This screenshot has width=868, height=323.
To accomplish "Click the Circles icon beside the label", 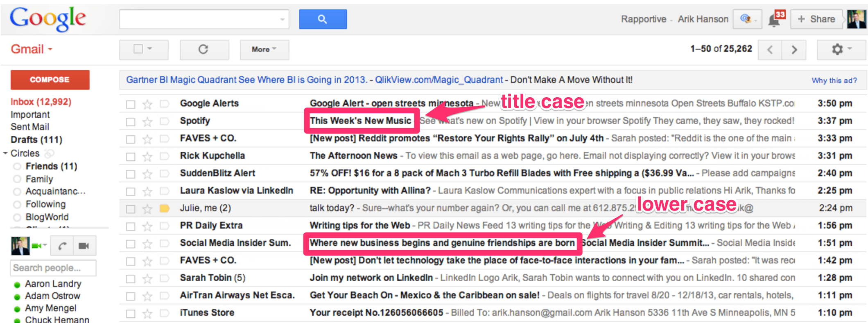I will coord(49,154).
